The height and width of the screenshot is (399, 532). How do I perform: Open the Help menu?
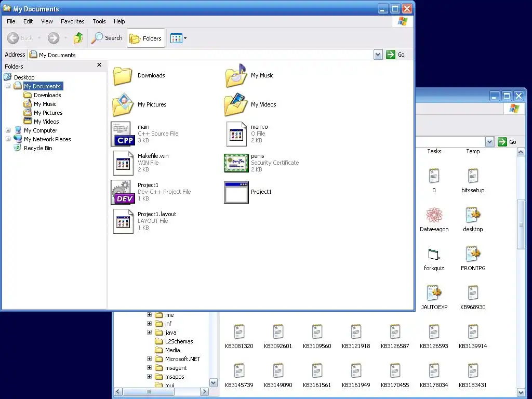click(119, 21)
